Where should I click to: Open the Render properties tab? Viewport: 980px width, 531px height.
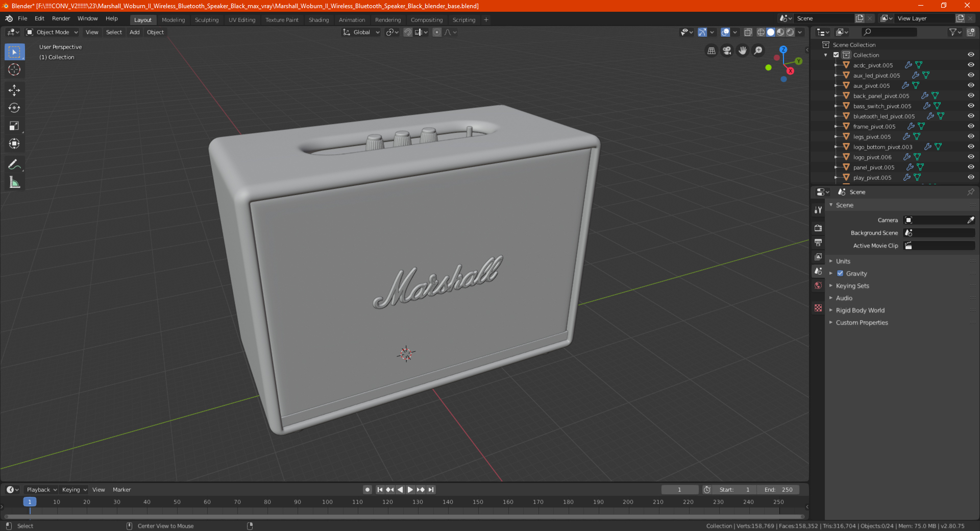tap(818, 228)
